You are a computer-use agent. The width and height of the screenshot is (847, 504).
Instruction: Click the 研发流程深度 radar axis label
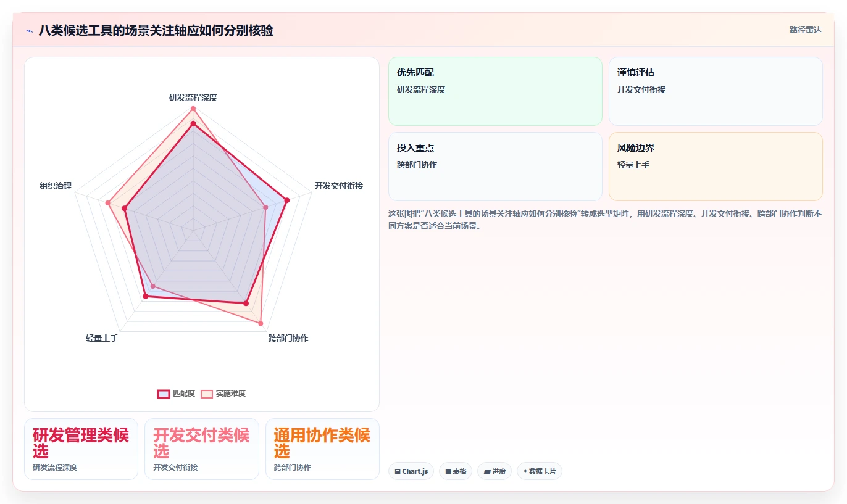(193, 97)
